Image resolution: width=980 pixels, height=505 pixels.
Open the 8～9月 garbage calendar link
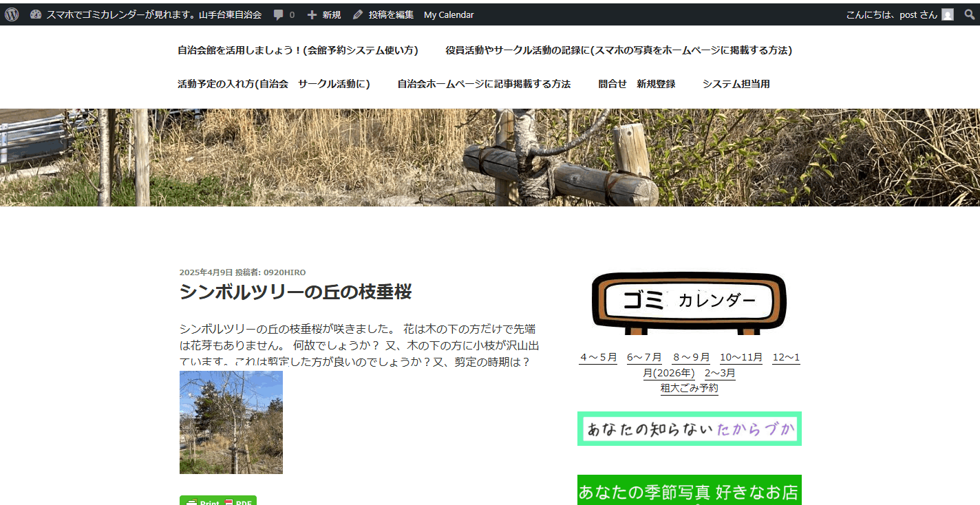click(691, 357)
